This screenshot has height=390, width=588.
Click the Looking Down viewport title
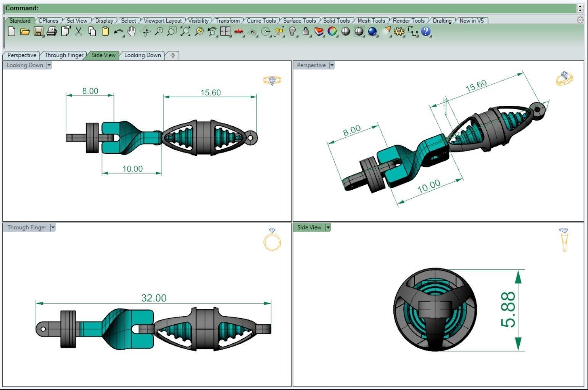pyautogui.click(x=25, y=65)
